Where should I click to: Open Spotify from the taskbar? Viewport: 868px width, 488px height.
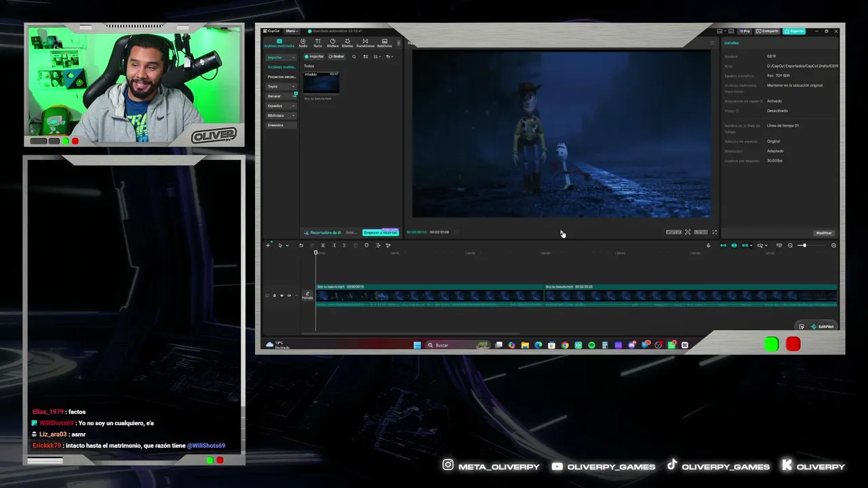[x=591, y=345]
